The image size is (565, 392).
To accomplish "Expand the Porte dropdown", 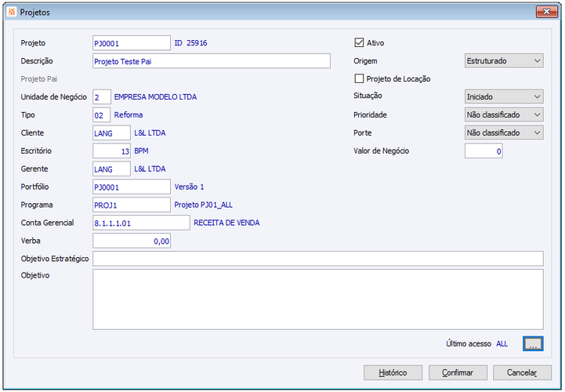I will (504, 132).
